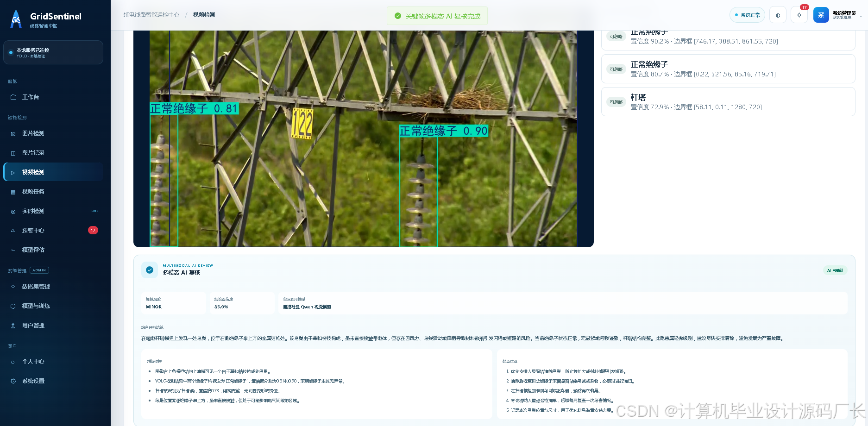Go to 图片检测 page
This screenshot has height=426, width=868.
tap(53, 133)
